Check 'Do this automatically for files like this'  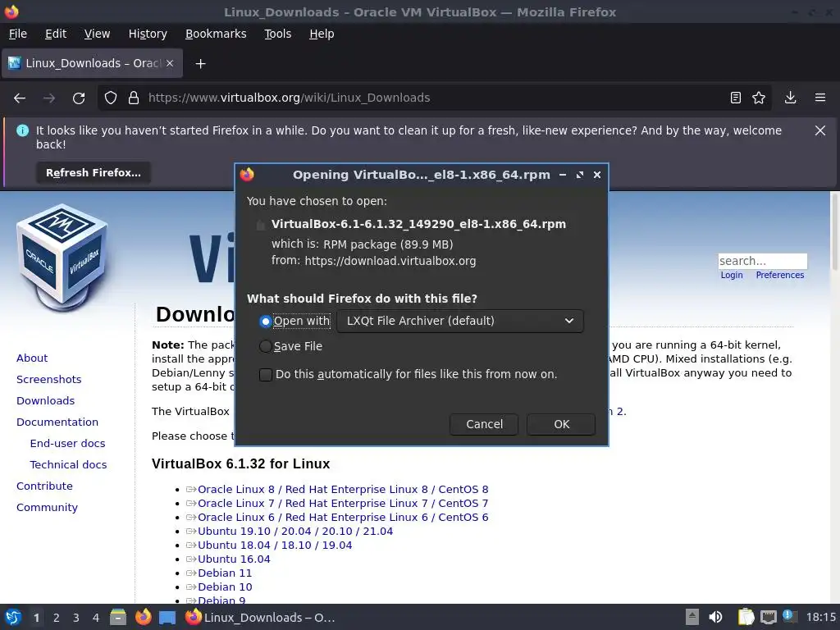coord(266,374)
